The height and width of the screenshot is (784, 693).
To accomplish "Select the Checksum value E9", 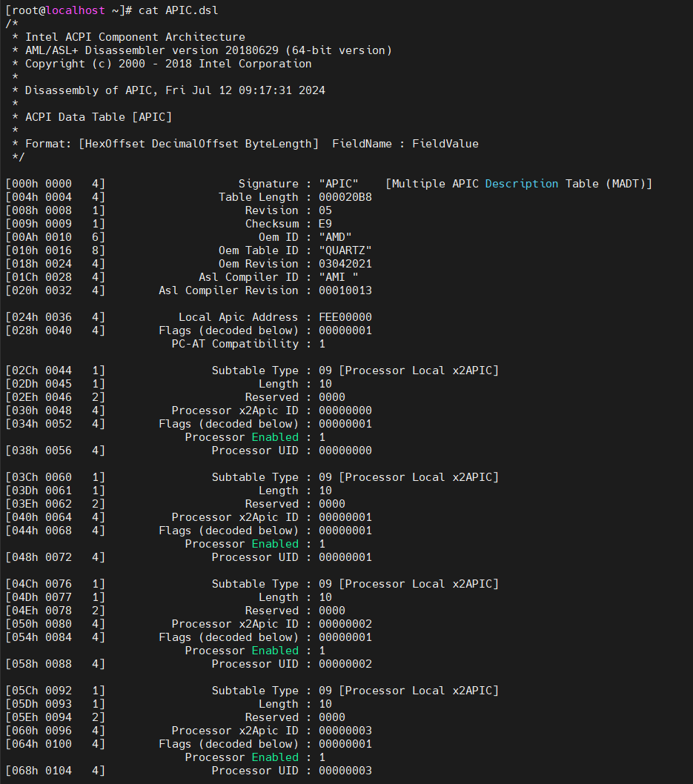I will click(325, 224).
